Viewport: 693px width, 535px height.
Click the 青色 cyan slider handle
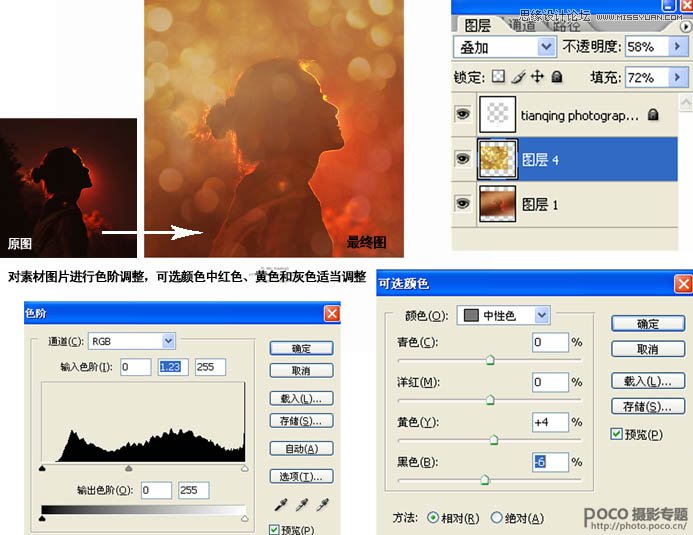490,360
